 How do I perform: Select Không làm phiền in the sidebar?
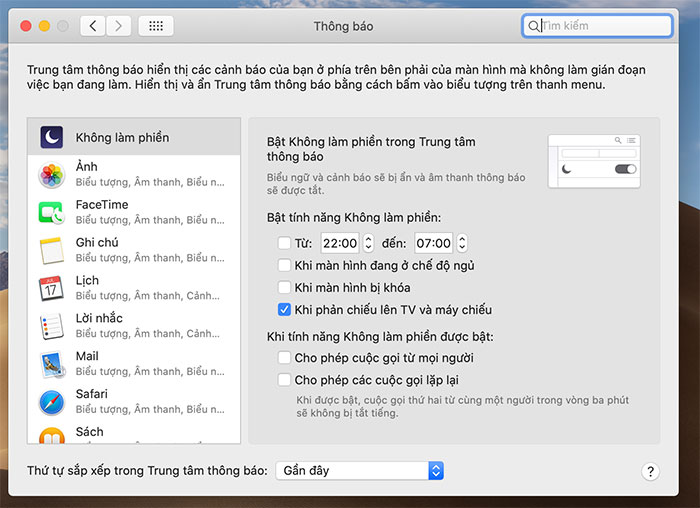(134, 137)
